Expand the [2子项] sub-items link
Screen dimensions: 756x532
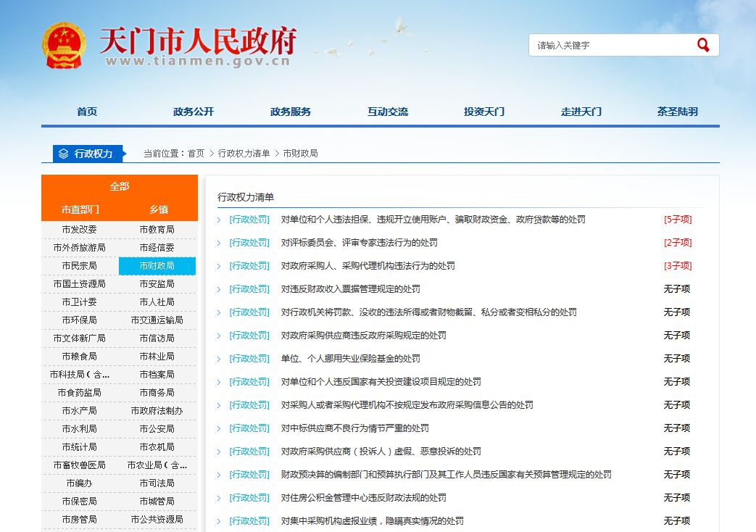[678, 243]
